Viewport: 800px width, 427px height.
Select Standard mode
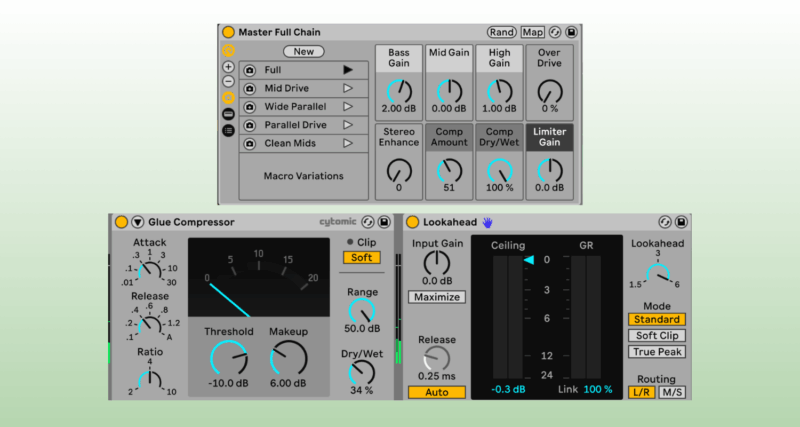point(657,319)
